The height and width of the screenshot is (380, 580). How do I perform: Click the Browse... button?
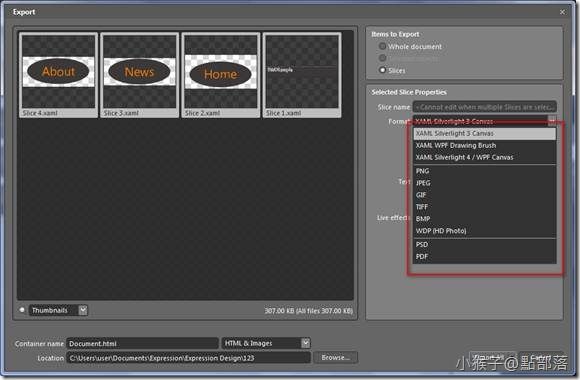coord(335,357)
